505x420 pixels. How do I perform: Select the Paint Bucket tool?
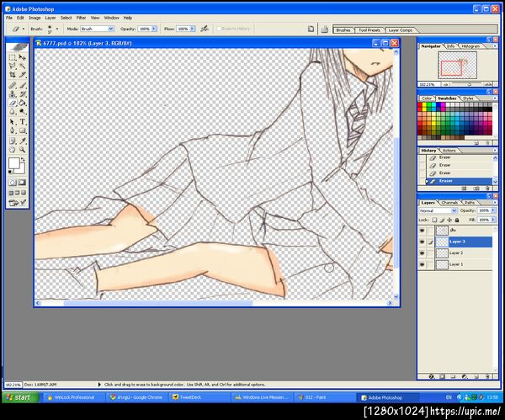point(22,103)
